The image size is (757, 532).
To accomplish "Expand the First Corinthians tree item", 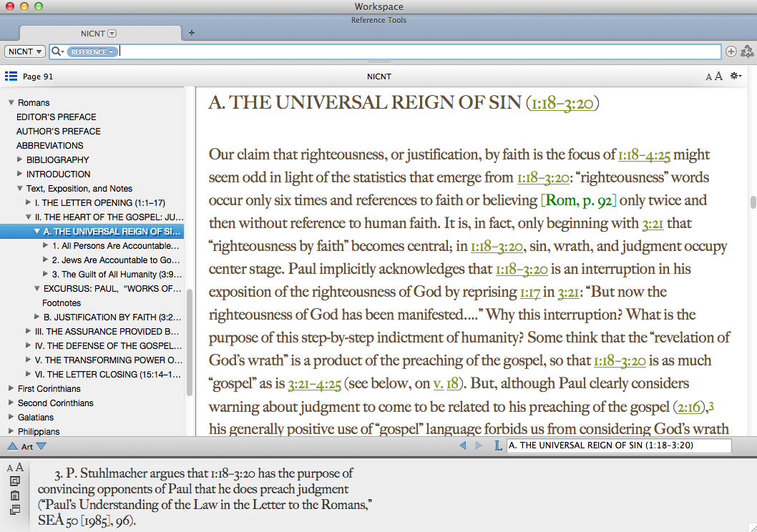I will click(11, 388).
